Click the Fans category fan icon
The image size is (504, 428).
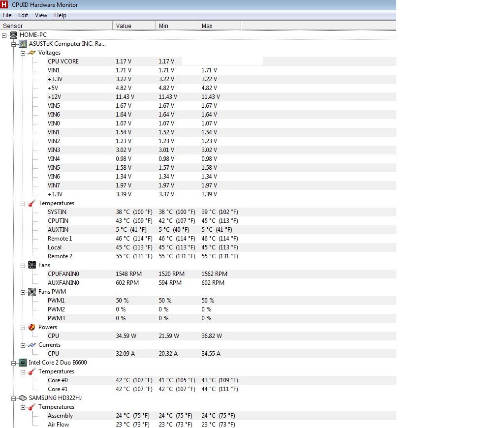(x=32, y=265)
